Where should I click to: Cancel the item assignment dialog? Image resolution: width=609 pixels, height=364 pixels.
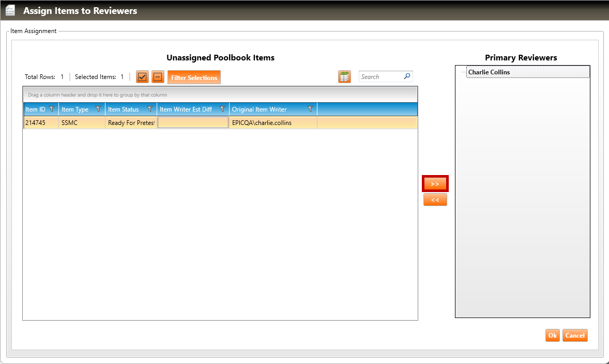click(x=575, y=336)
